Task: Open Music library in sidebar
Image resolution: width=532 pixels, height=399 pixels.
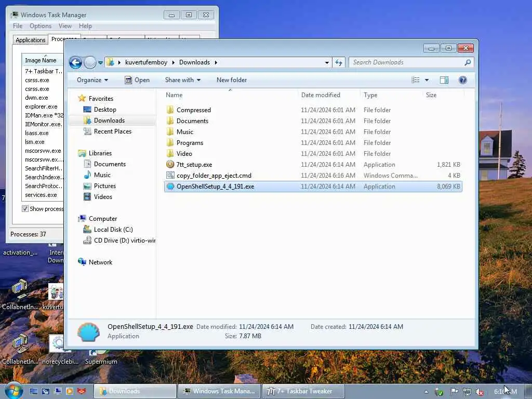Action: click(x=102, y=175)
